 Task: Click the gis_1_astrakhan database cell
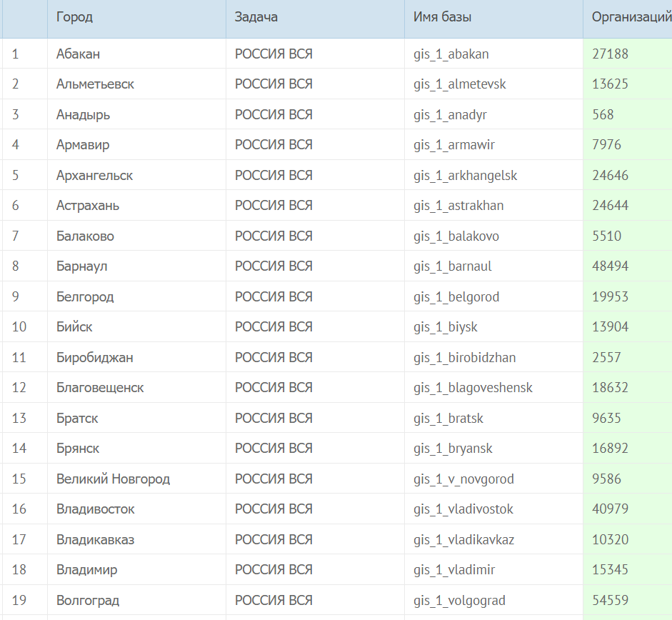458,206
